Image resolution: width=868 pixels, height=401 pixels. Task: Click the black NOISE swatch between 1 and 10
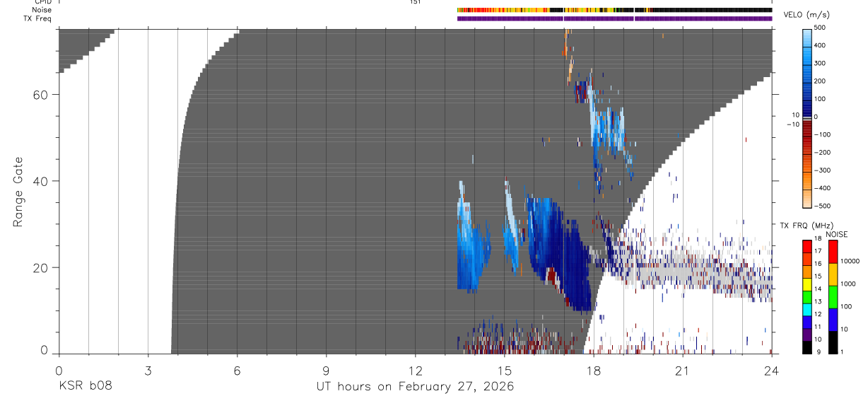point(833,342)
